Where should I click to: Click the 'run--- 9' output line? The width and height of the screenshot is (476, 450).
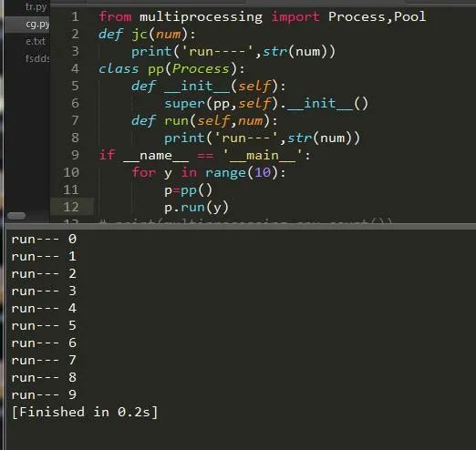(x=44, y=395)
